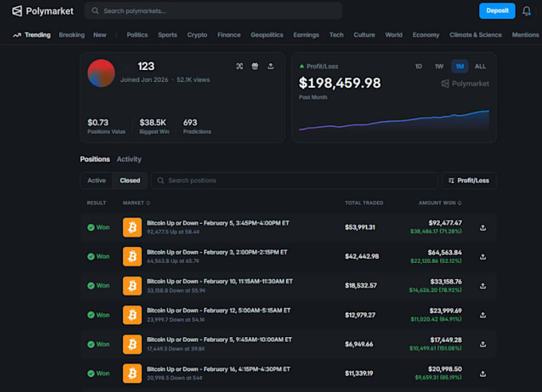Click the $38.5K Biggest Win stat
Screen dimensions: 542x392
[x=154, y=126]
